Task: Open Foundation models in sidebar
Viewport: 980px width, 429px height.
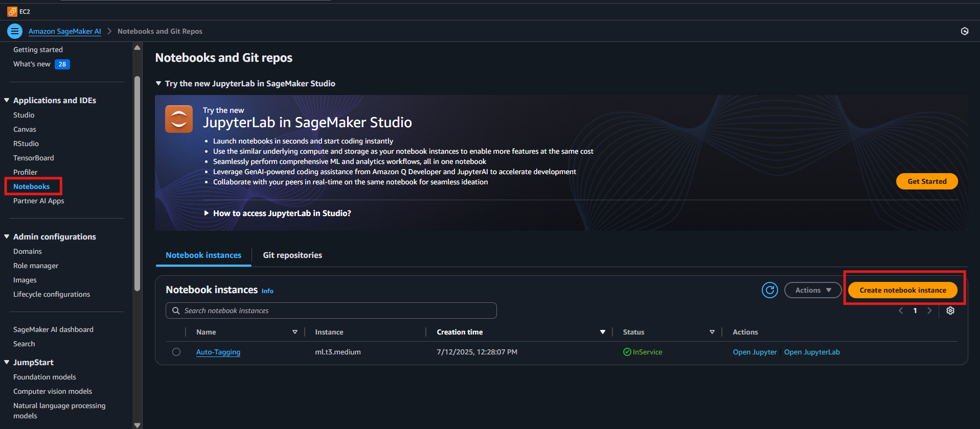Action: [44, 377]
